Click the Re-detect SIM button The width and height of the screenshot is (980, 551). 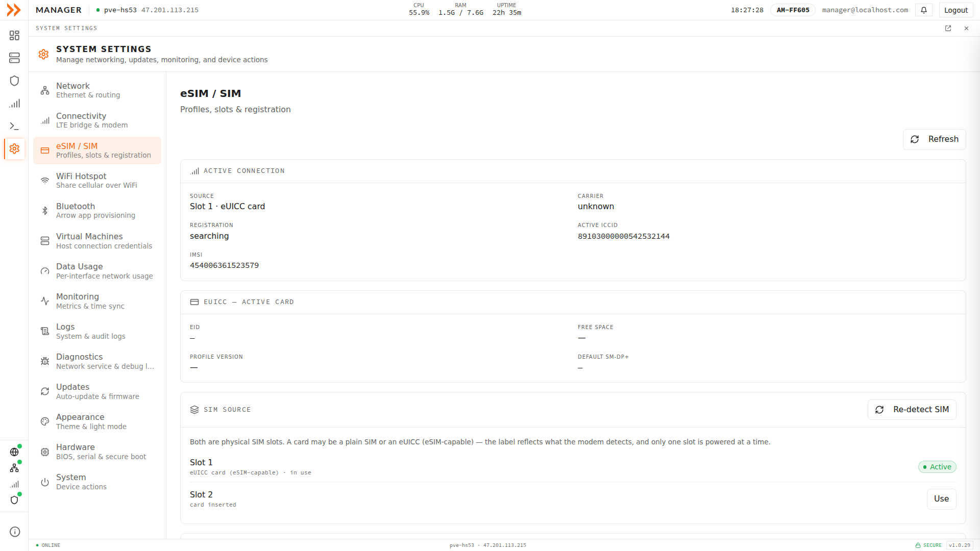pyautogui.click(x=912, y=410)
